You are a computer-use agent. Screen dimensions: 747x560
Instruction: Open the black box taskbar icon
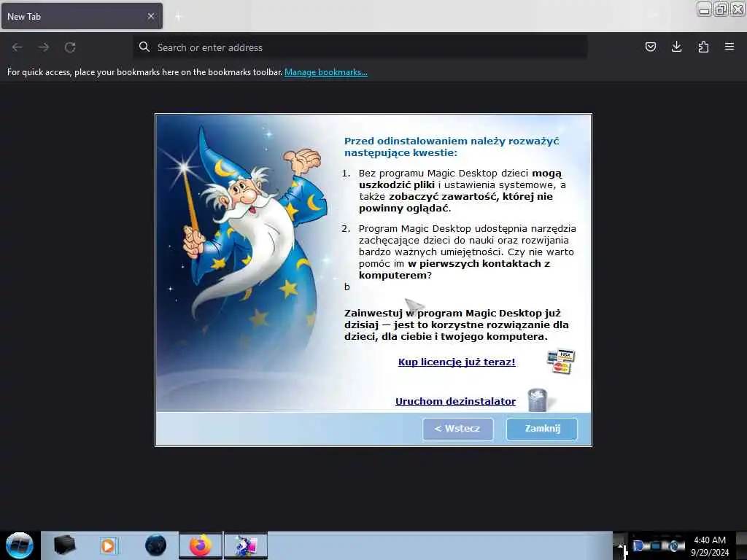65,545
